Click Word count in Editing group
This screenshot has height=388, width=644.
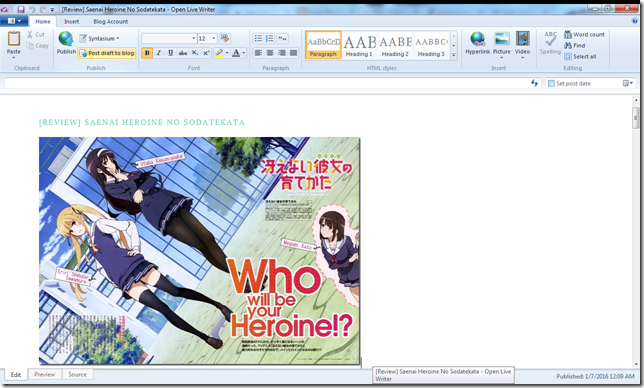pos(584,34)
